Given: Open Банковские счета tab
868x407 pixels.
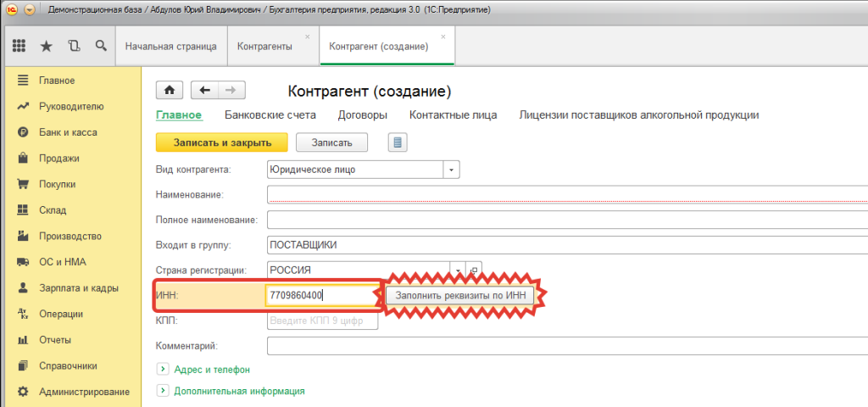Looking at the screenshot, I should [x=270, y=115].
